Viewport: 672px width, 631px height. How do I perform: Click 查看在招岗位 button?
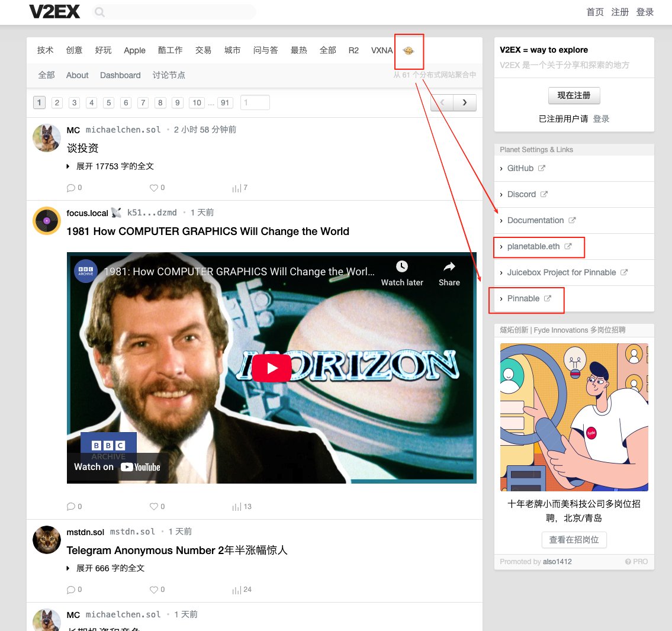pyautogui.click(x=574, y=540)
